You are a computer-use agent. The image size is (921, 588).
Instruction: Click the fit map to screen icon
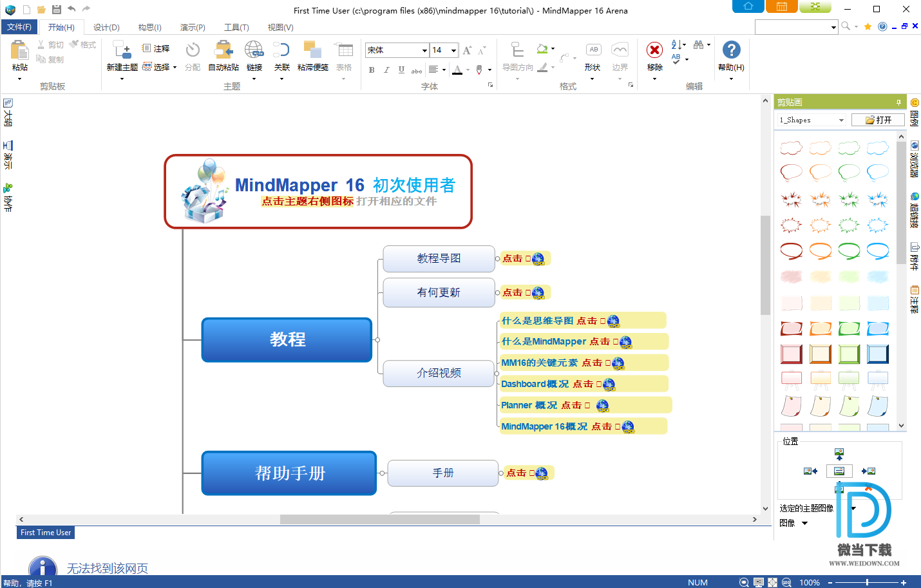pyautogui.click(x=772, y=582)
